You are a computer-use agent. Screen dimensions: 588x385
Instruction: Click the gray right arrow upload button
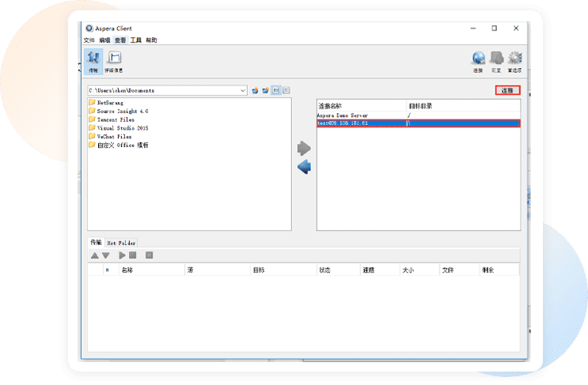[304, 149]
